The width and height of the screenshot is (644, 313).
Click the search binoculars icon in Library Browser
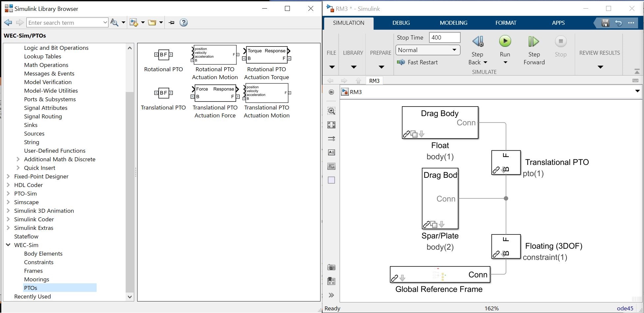pos(114,22)
